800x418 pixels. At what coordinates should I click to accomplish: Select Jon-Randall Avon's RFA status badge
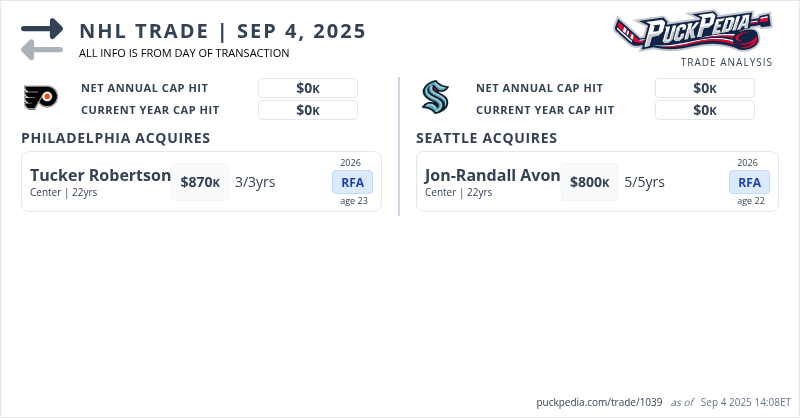tap(749, 182)
